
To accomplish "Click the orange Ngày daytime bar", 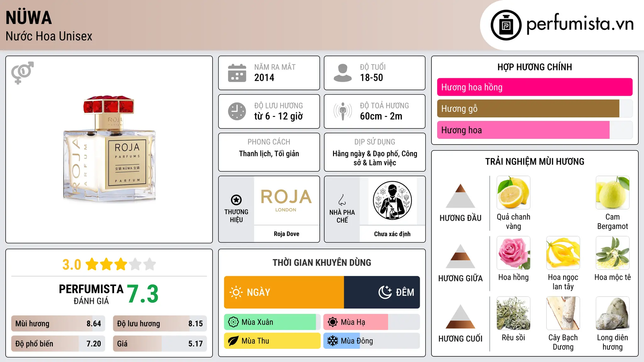I will click(284, 292).
